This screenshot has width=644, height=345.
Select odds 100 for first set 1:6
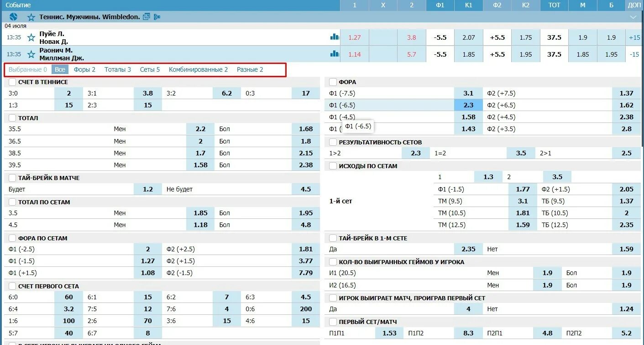click(x=68, y=321)
